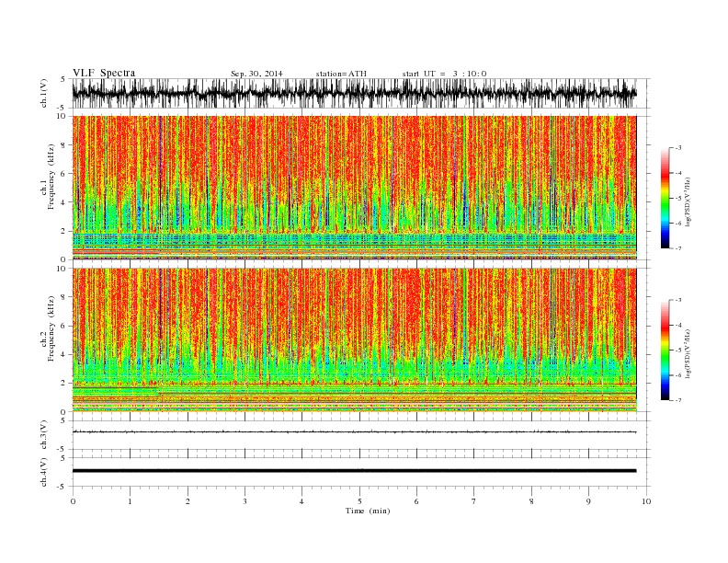Click the ch.2 spectrogram color scale bar
Viewport: 728px width, 563px height.
coord(665,350)
